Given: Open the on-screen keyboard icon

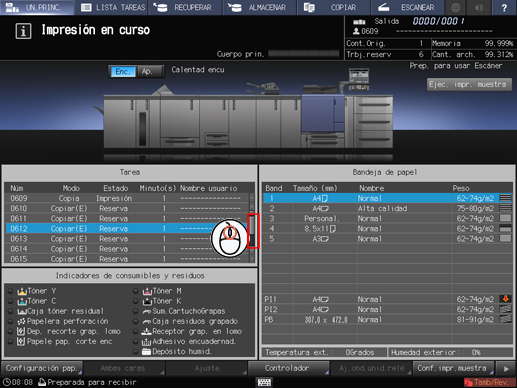Looking at the screenshot, I should [x=264, y=382].
